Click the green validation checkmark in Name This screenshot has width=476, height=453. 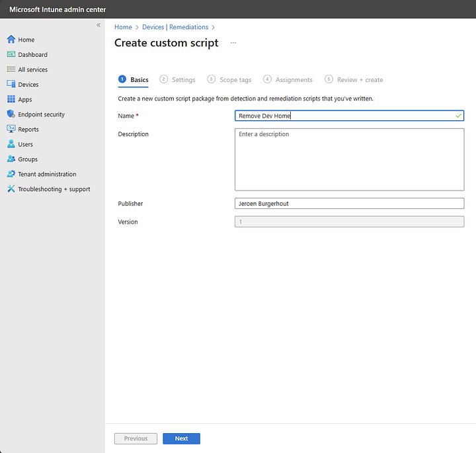tap(458, 116)
